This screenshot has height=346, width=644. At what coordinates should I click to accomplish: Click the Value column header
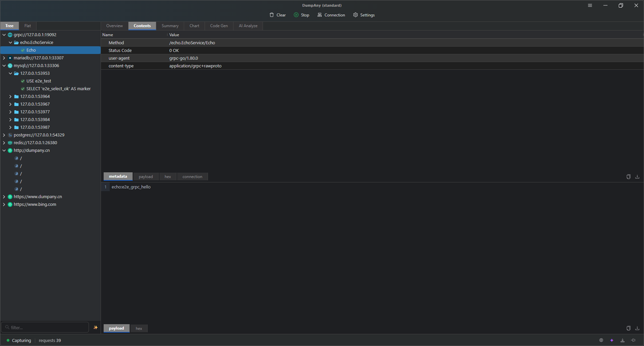[x=174, y=35]
